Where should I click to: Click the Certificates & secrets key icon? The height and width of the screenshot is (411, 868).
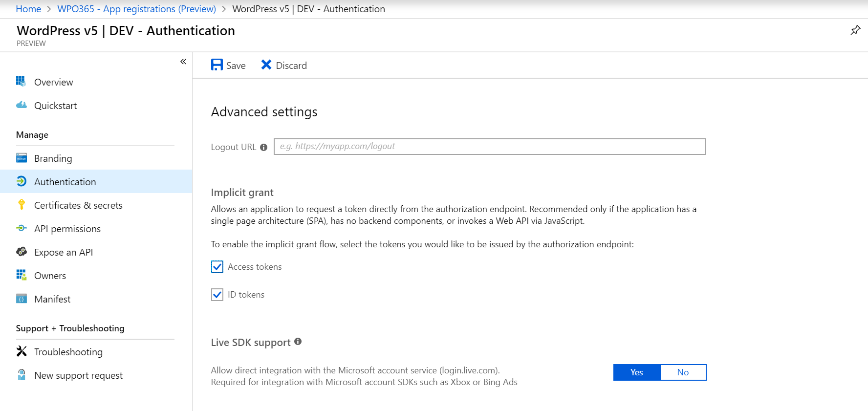21,205
